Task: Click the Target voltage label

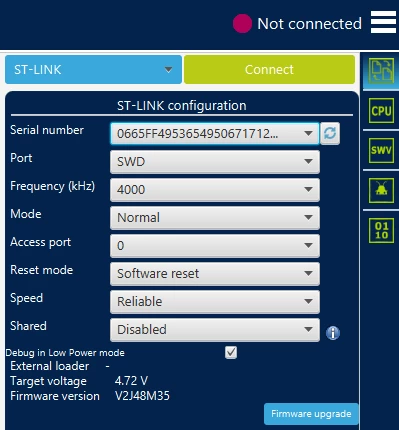Action: coord(48,381)
